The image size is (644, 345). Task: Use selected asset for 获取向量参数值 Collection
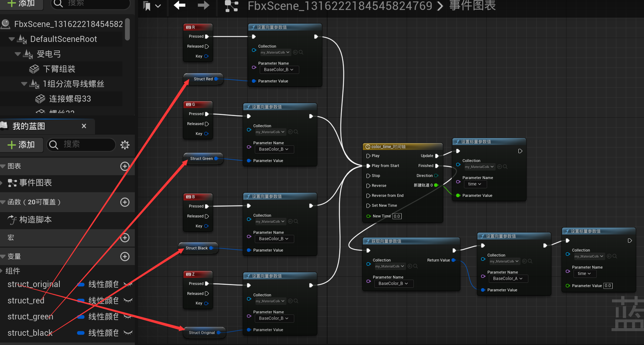(x=410, y=266)
